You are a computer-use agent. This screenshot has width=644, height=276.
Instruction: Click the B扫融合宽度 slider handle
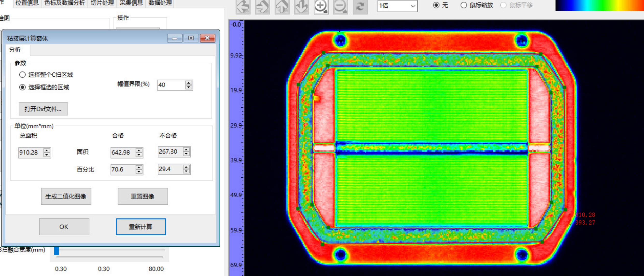point(56,250)
